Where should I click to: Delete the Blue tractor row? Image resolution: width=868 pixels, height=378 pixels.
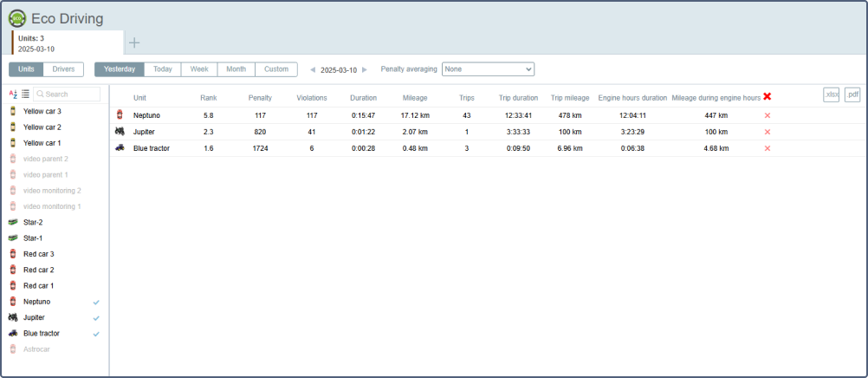(767, 148)
